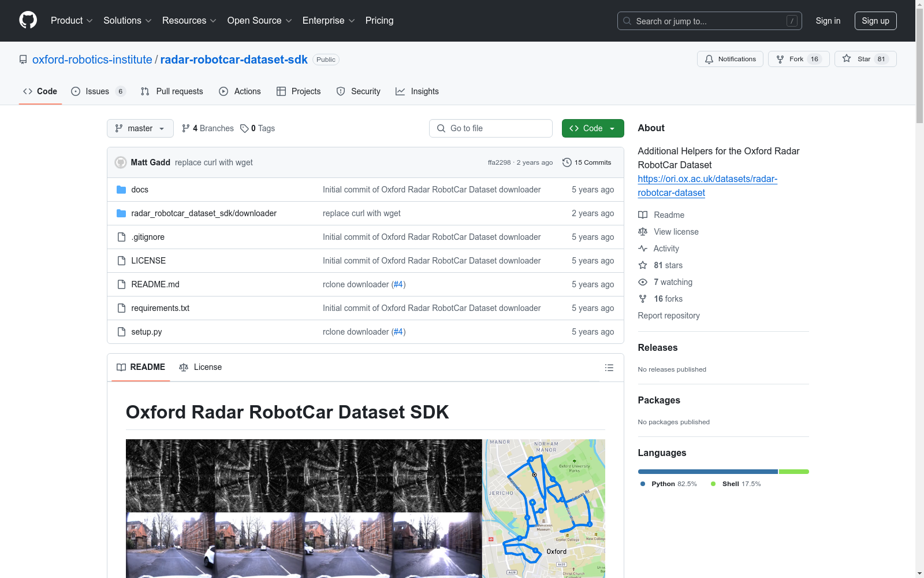This screenshot has width=924, height=578.
Task: Click the scale icon beside View license
Action: [643, 232]
